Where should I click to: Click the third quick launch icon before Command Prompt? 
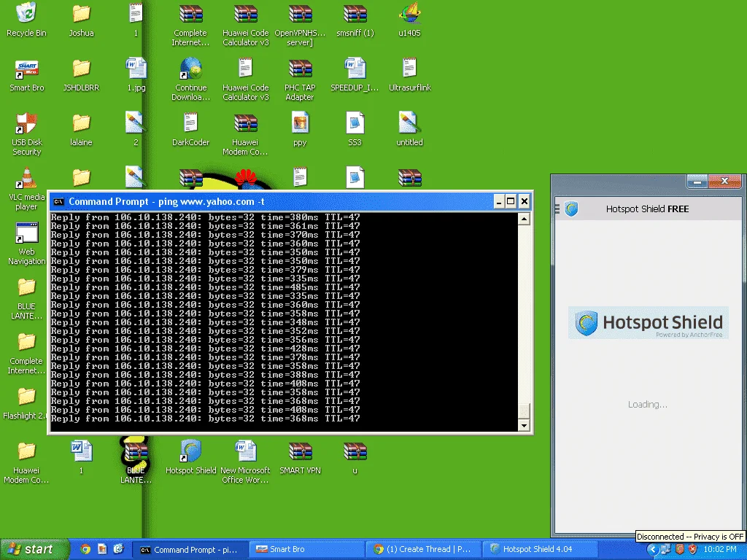(x=118, y=549)
